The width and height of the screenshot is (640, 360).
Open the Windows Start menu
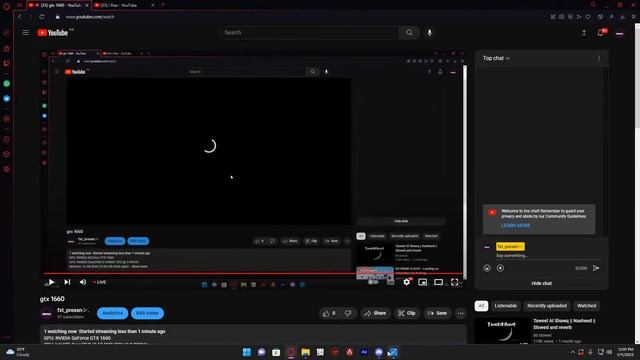[x=247, y=352]
